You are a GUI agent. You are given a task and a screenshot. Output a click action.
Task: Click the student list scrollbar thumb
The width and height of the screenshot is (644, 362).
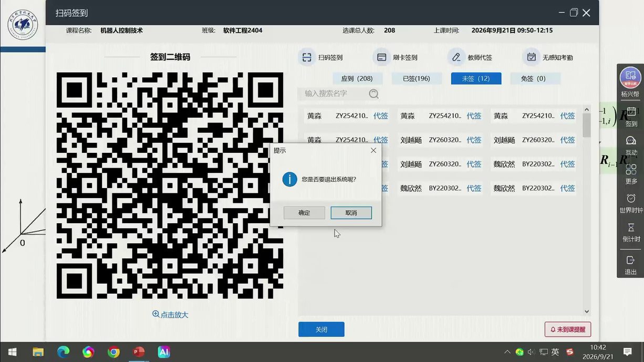[x=587, y=126]
